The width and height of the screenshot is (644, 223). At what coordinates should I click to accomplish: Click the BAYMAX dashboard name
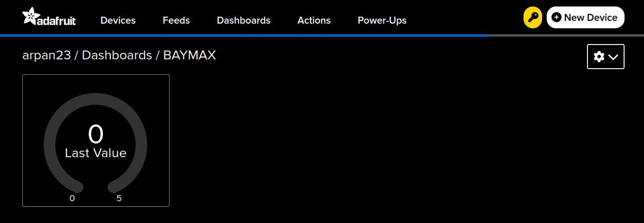(189, 56)
